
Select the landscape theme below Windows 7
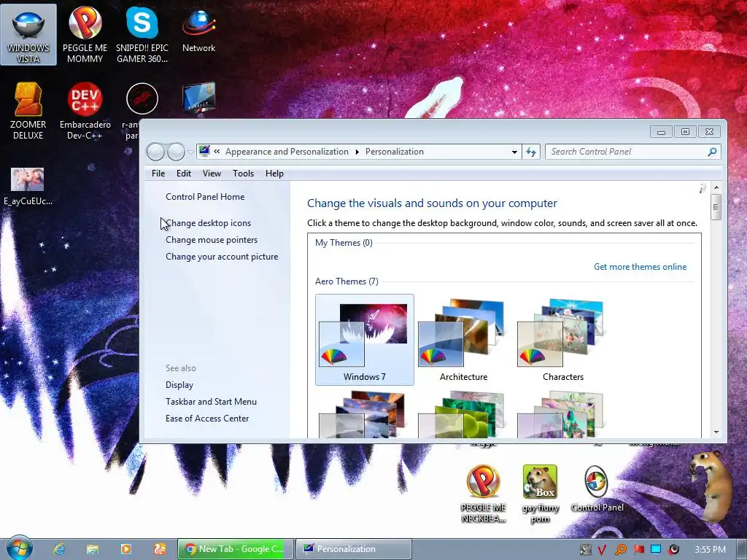[362, 414]
